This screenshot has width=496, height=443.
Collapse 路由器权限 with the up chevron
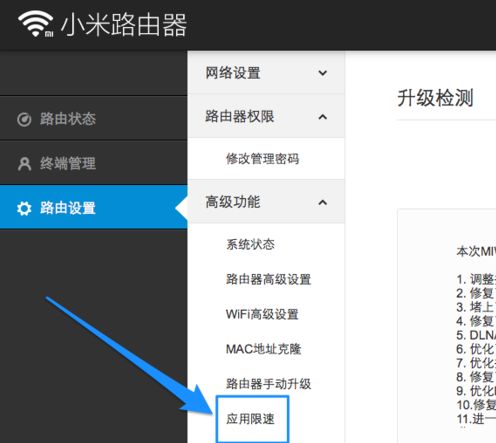pos(322,117)
